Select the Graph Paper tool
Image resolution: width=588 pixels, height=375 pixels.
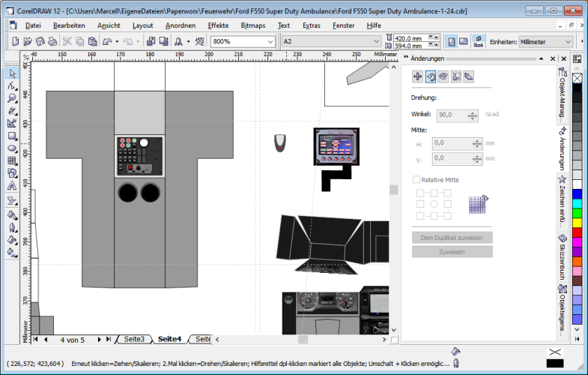point(12,160)
